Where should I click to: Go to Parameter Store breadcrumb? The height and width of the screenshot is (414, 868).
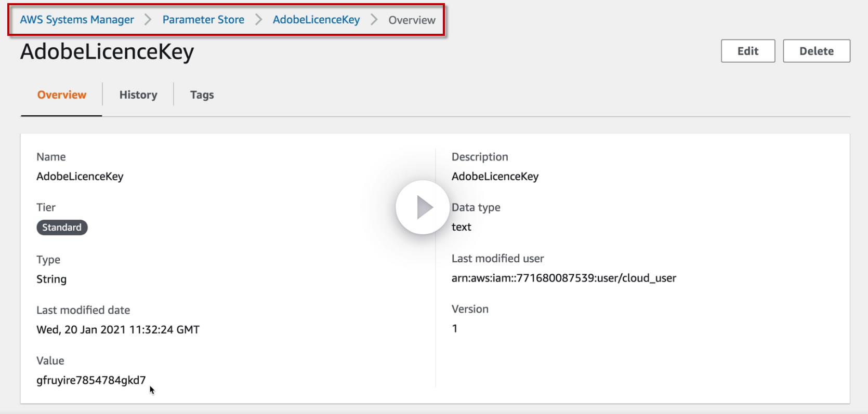point(203,20)
